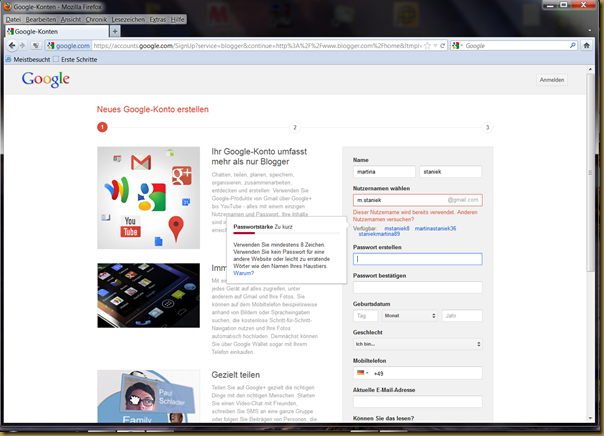Image resolution: width=604 pixels, height=436 pixels.
Task: Focus the Passwort bestätigen field
Action: click(418, 287)
